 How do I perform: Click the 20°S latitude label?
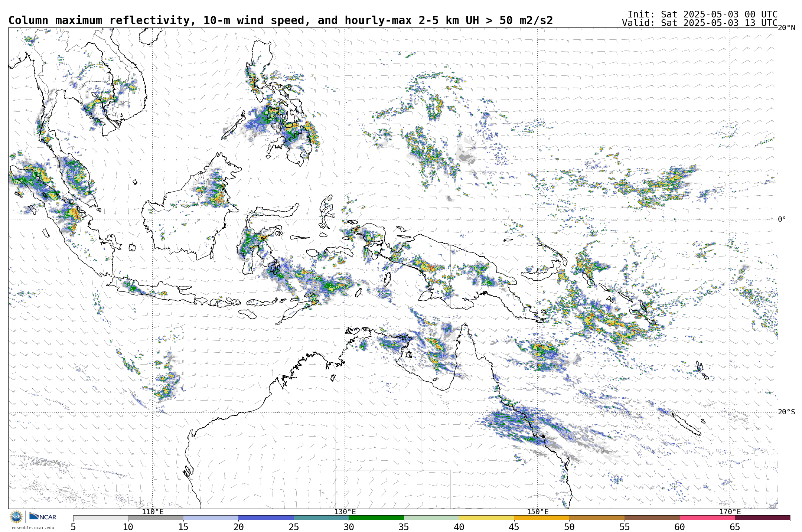tap(786, 412)
